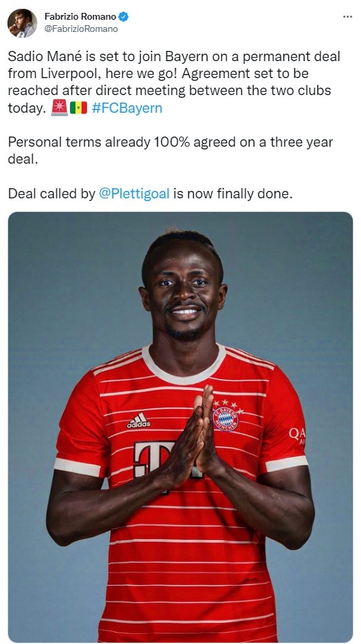The height and width of the screenshot is (644, 361).
Task: Open the Fabrizio Romano display name link
Action: tap(80, 17)
